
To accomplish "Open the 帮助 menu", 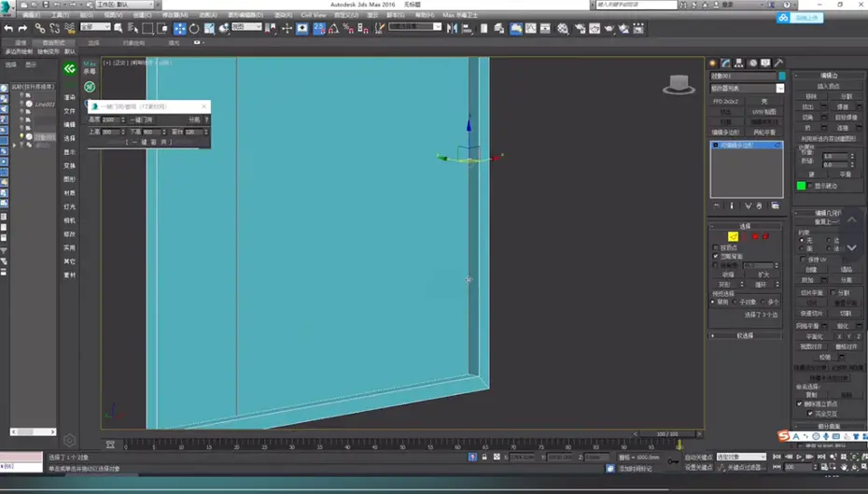I will (425, 15).
